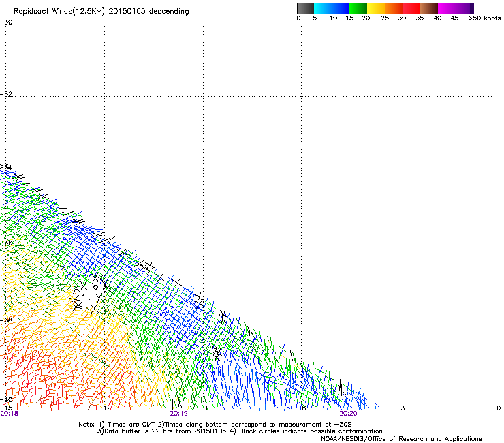Click the purple time stamp "20:18"
The height and width of the screenshot is (443, 504).
(10, 414)
